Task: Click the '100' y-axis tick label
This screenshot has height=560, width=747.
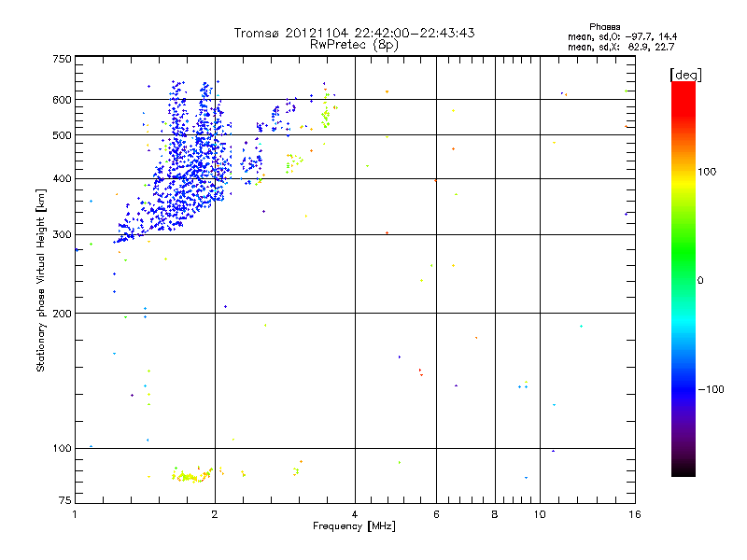Action: pos(62,449)
